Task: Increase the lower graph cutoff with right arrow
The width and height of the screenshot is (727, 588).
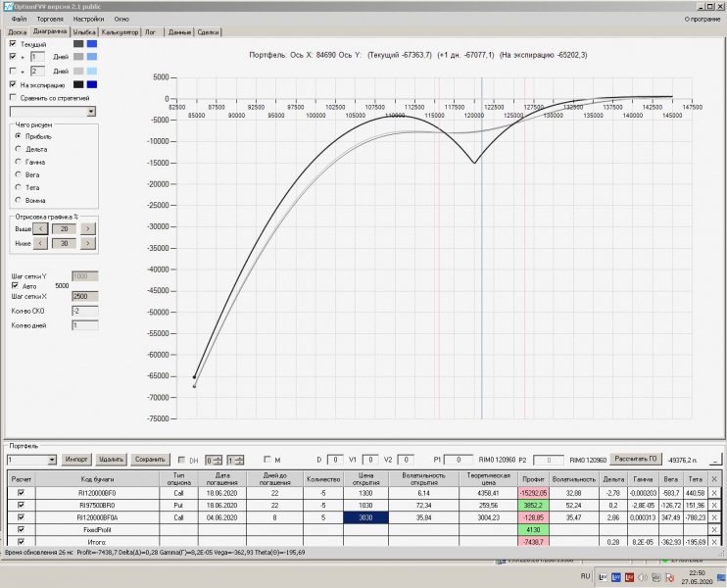Action: click(x=87, y=243)
